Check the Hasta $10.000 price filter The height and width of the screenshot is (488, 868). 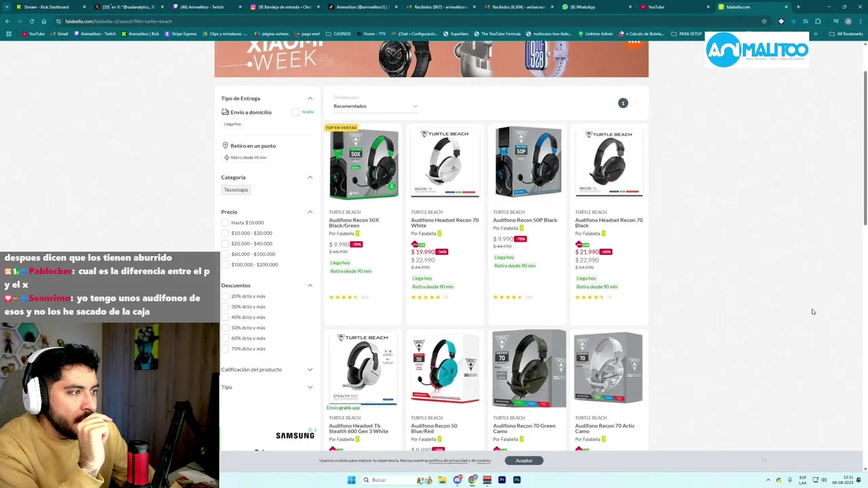pos(225,222)
